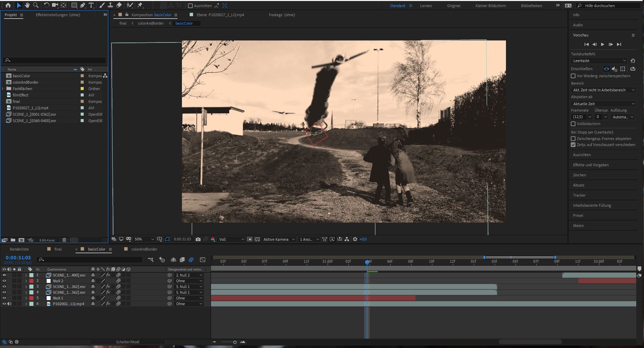Image resolution: width=644 pixels, height=348 pixels.
Task: Enable Zwischengesp. Frames abspielen checkbox
Action: (573, 139)
